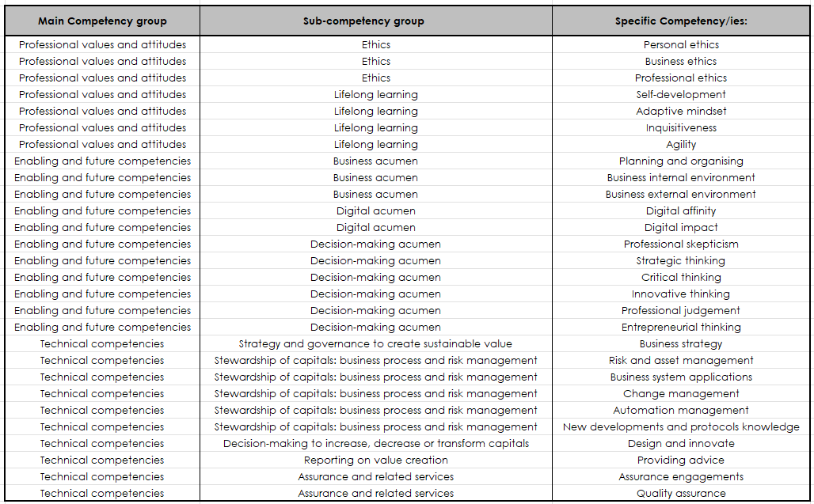Select the Inquisitiveness cell
The width and height of the screenshot is (814, 504).
click(681, 128)
